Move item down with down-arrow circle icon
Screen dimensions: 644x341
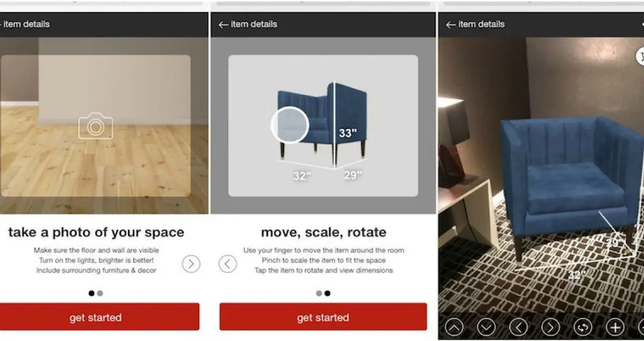pyautogui.click(x=486, y=327)
